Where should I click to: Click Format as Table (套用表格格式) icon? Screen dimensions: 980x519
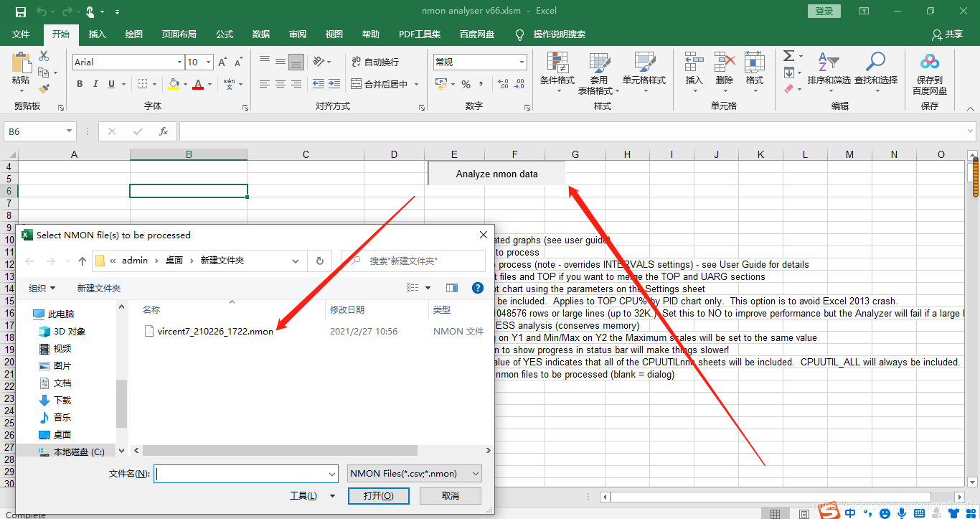pyautogui.click(x=599, y=62)
